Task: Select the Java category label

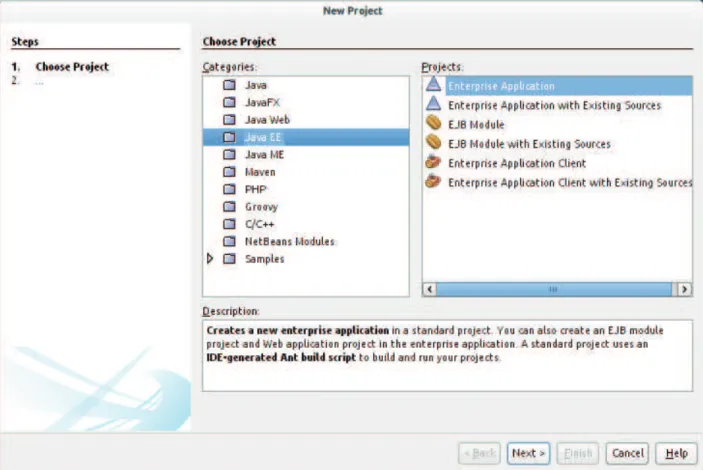Action: tap(256, 85)
